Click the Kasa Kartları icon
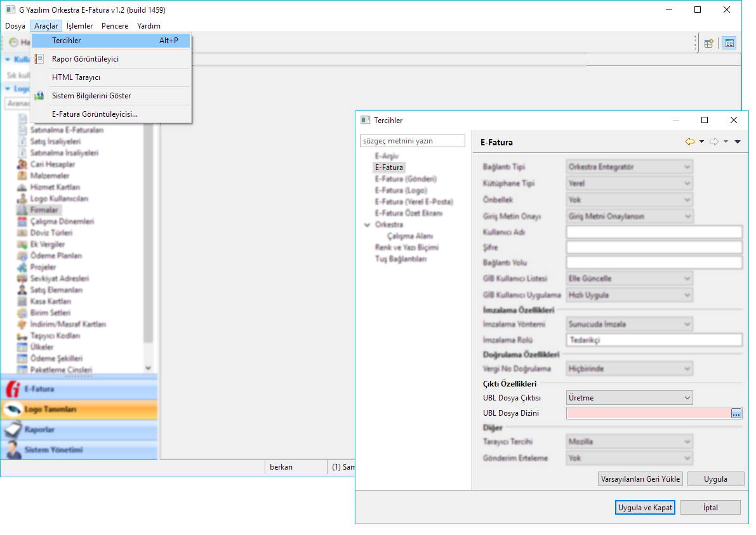756x535 pixels. (22, 301)
